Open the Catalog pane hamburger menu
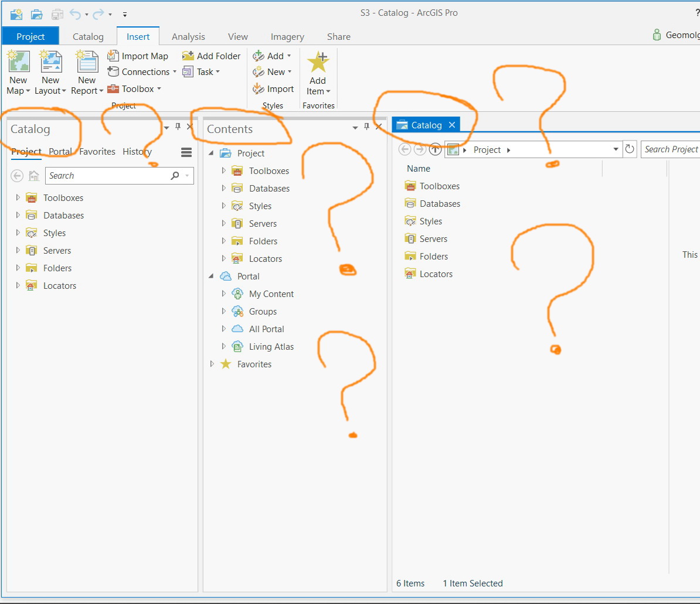 click(x=186, y=152)
